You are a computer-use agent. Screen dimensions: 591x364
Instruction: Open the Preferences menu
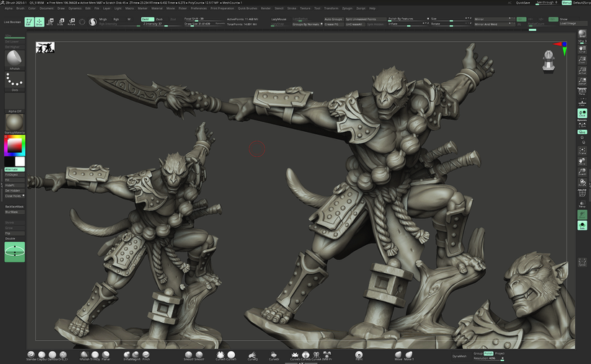pos(197,8)
